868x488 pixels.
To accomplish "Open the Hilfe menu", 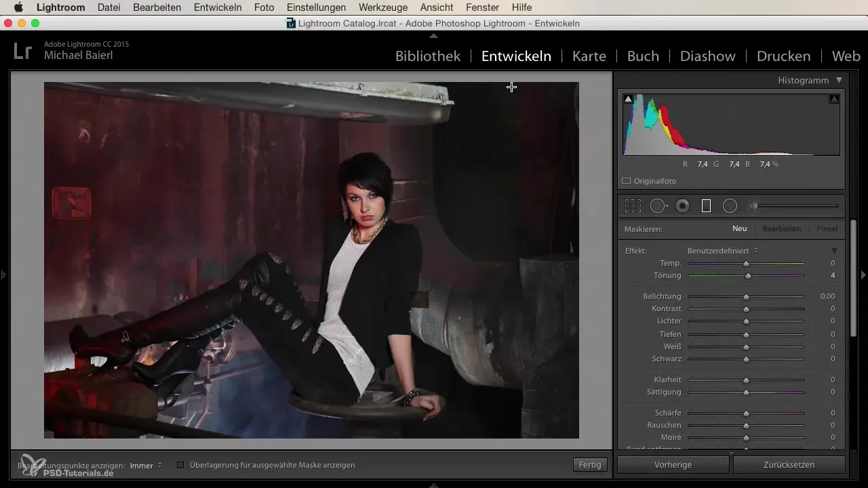I will click(x=521, y=7).
